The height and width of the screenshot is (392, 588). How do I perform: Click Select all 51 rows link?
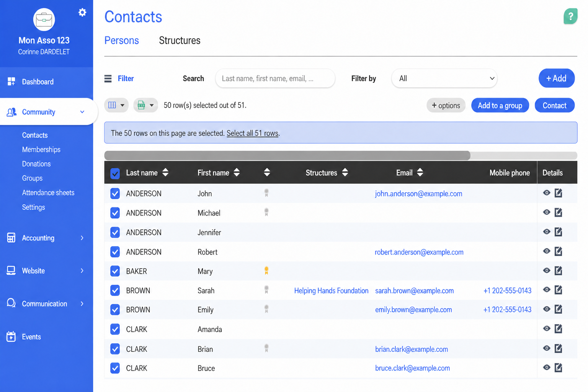[x=253, y=133]
